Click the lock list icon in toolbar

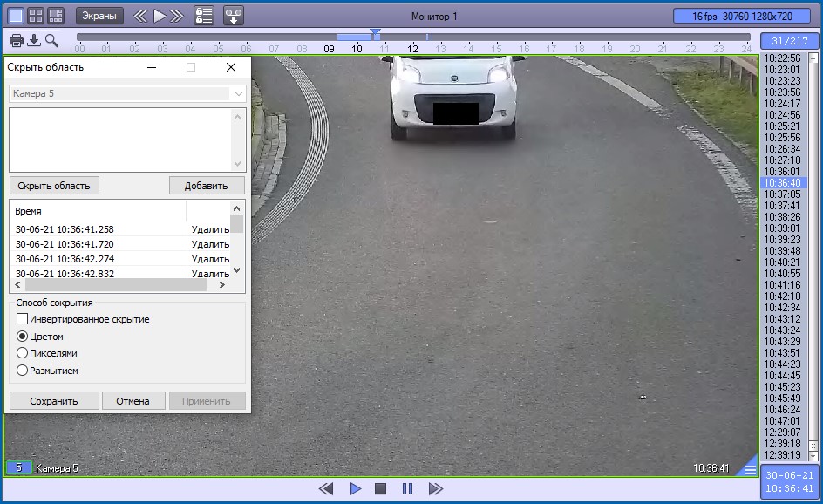tap(203, 16)
